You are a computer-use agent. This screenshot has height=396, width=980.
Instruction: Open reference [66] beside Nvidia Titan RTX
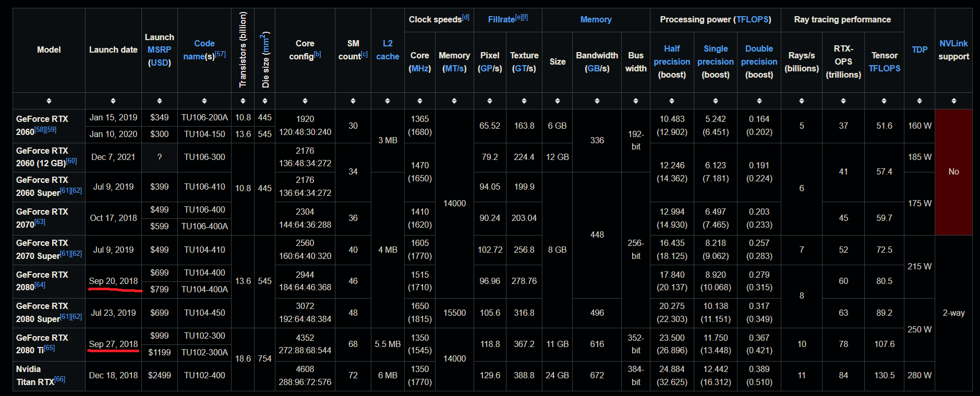60,379
